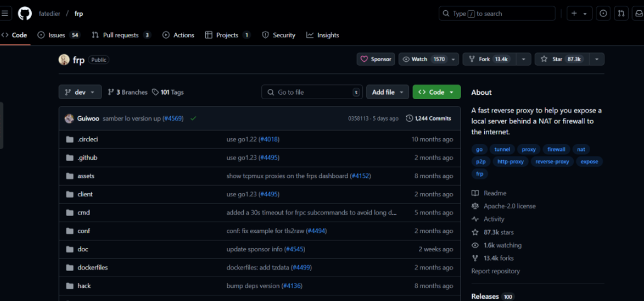This screenshot has height=301, width=644.
Task: Expand the create new dropdown arrow
Action: (x=585, y=14)
